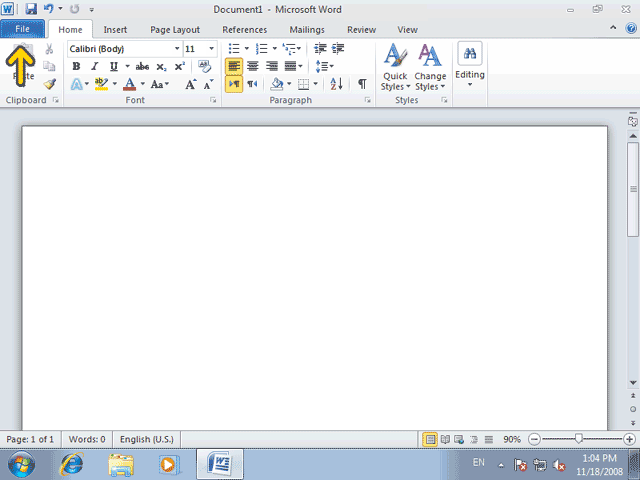The height and width of the screenshot is (480, 640).
Task: Decrease paragraph indent
Action: pos(320,49)
